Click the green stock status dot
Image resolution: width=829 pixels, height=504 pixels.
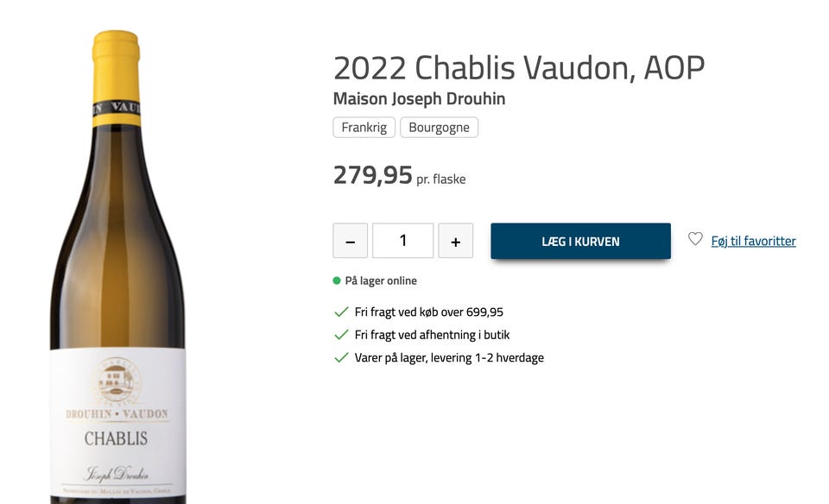coord(337,280)
